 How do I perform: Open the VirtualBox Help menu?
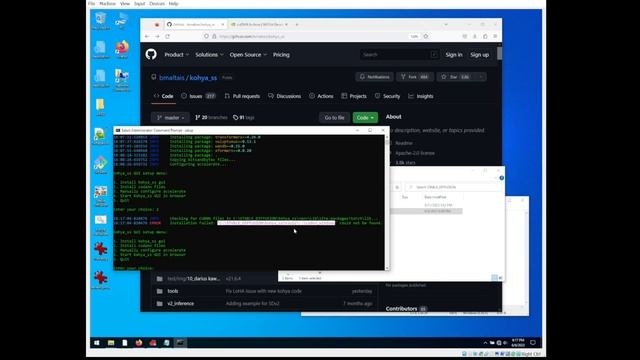pos(173,4)
